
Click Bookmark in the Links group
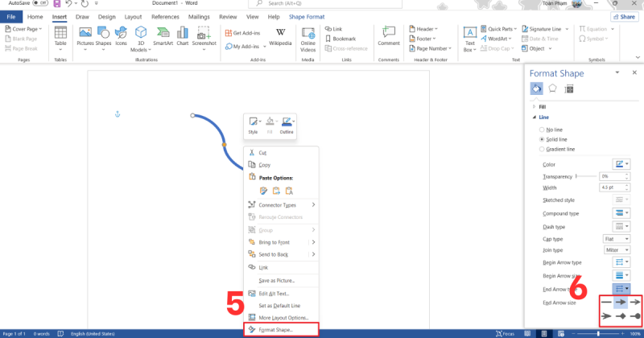click(x=344, y=39)
